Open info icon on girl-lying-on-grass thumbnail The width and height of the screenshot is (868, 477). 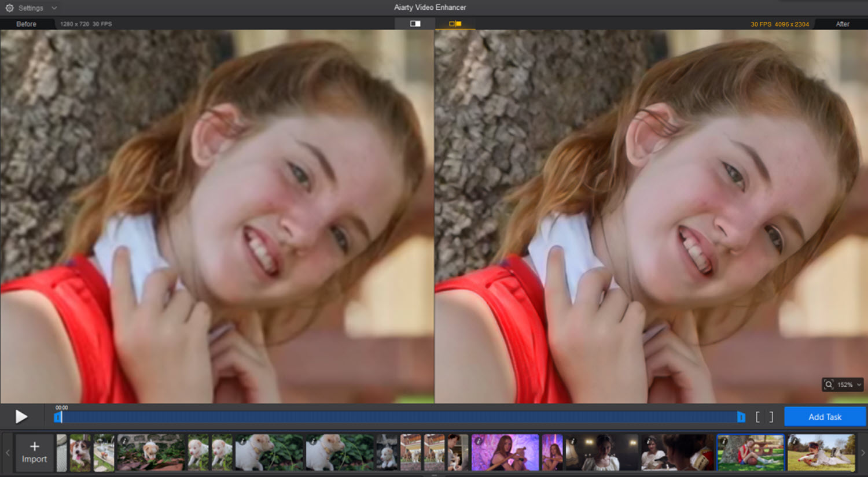coord(795,441)
